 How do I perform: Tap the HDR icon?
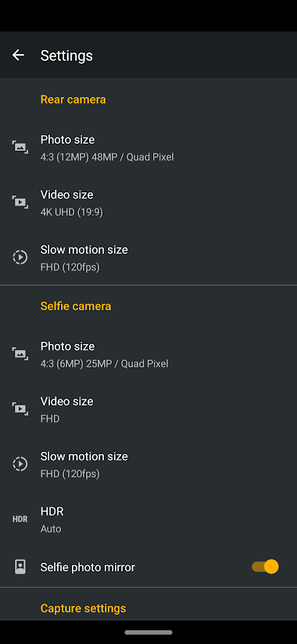20,519
